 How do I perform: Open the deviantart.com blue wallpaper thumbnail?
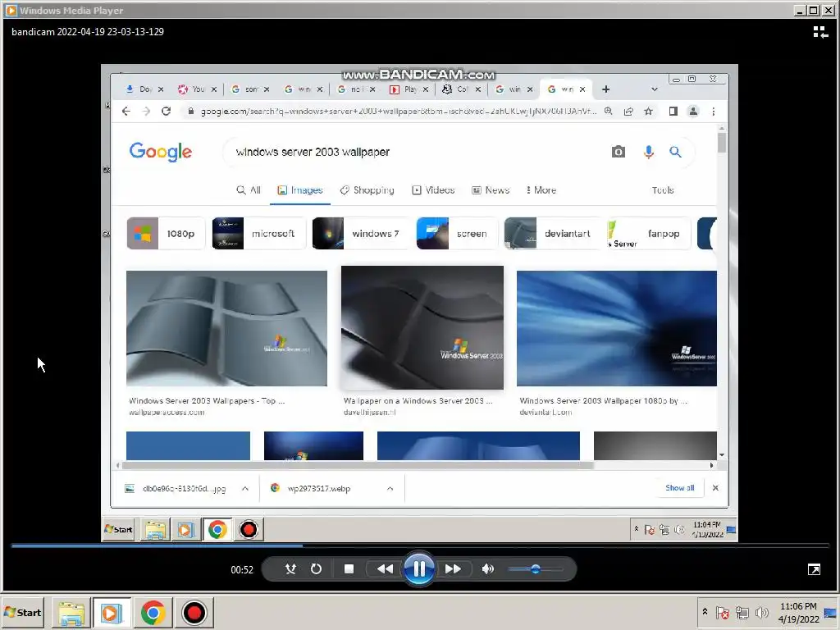(x=617, y=328)
